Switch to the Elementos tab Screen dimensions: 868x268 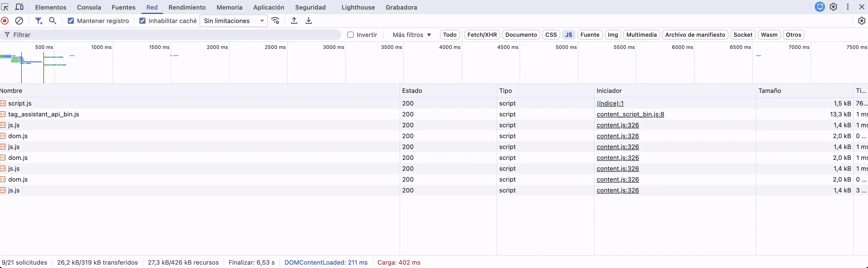[51, 7]
